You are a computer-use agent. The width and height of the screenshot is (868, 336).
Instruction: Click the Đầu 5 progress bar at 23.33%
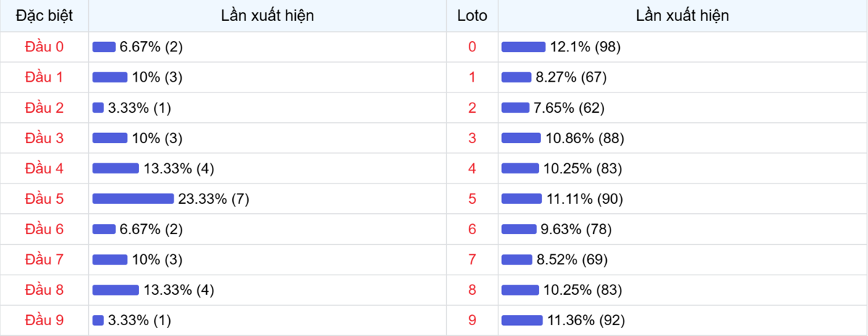pos(133,199)
